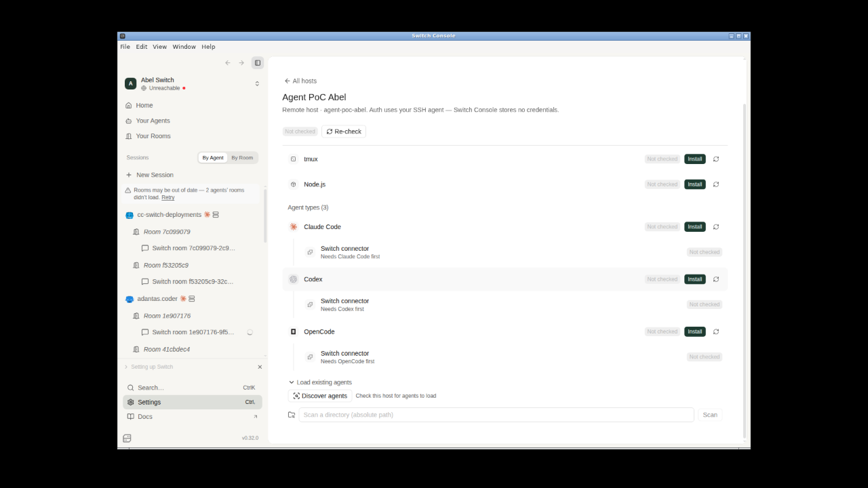Click the keyboard icon at sidebar bottom

[127, 439]
